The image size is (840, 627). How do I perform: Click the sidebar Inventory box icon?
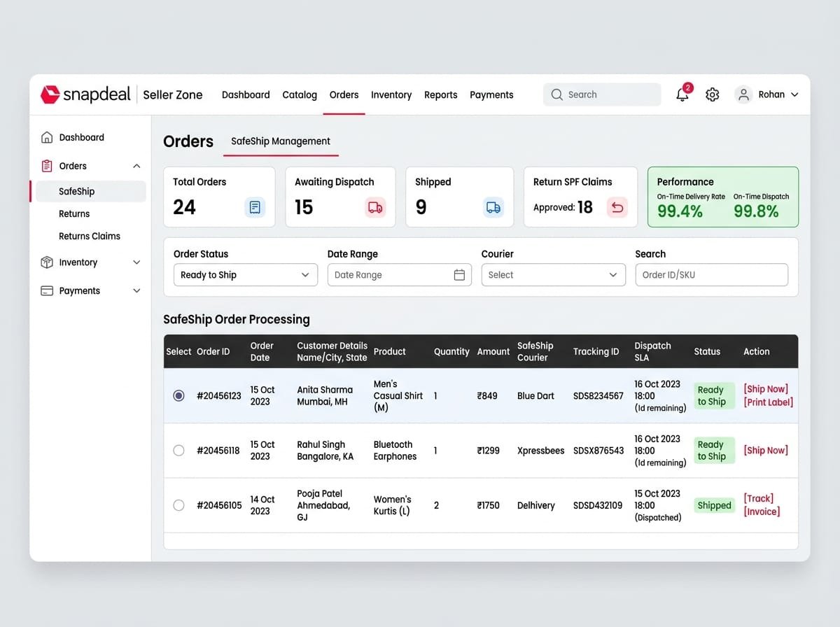tap(47, 262)
